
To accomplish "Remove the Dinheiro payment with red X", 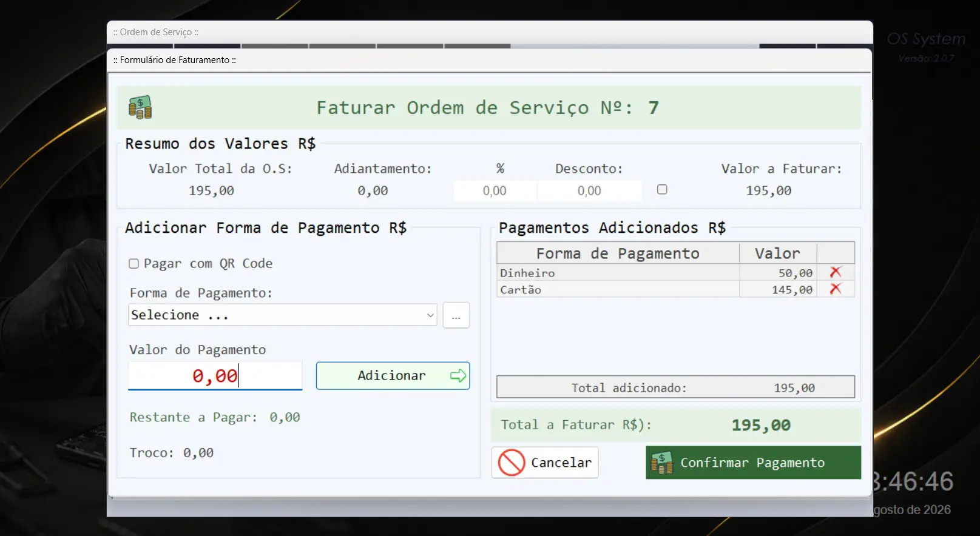I will (836, 272).
